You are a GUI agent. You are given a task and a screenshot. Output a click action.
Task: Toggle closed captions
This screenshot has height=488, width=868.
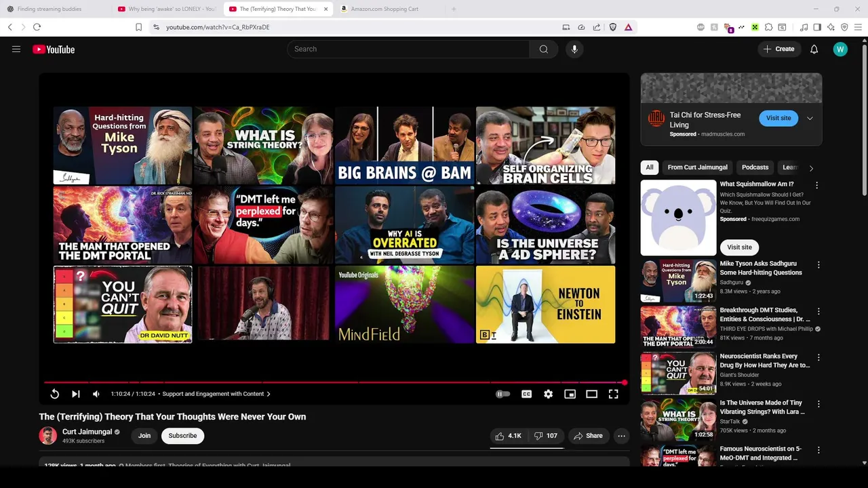(526, 394)
